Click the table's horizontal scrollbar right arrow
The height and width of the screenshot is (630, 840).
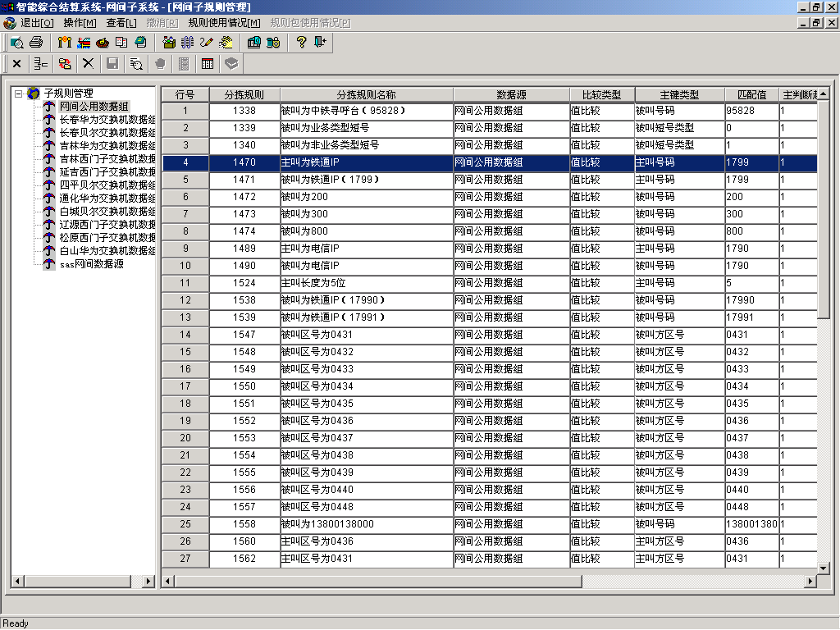pos(810,582)
